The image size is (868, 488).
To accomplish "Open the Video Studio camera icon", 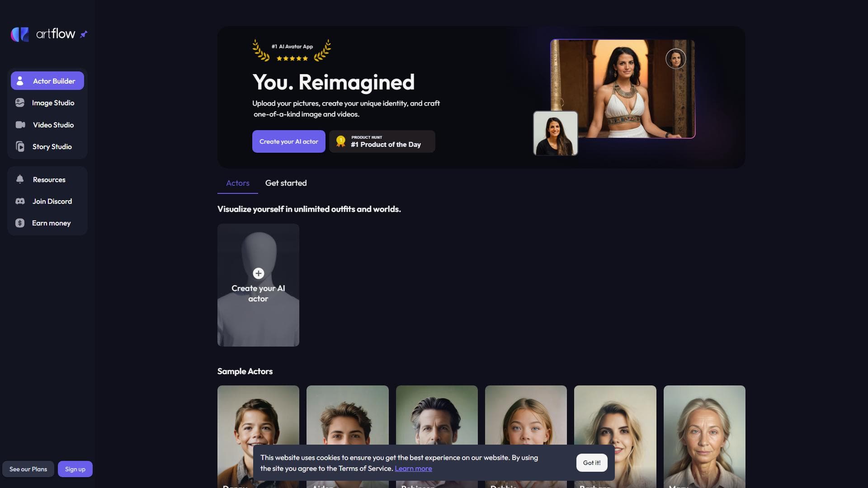I will point(20,125).
